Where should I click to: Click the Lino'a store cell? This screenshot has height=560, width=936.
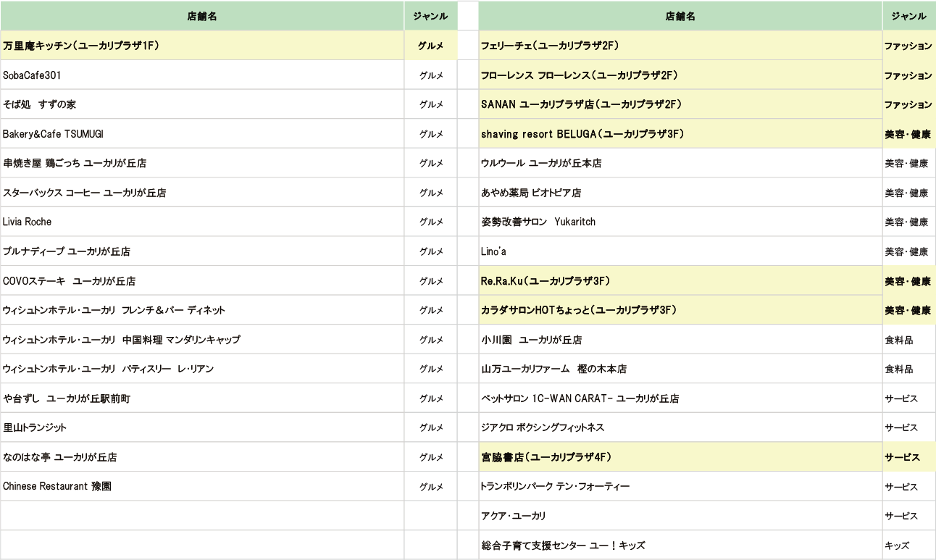click(x=680, y=251)
